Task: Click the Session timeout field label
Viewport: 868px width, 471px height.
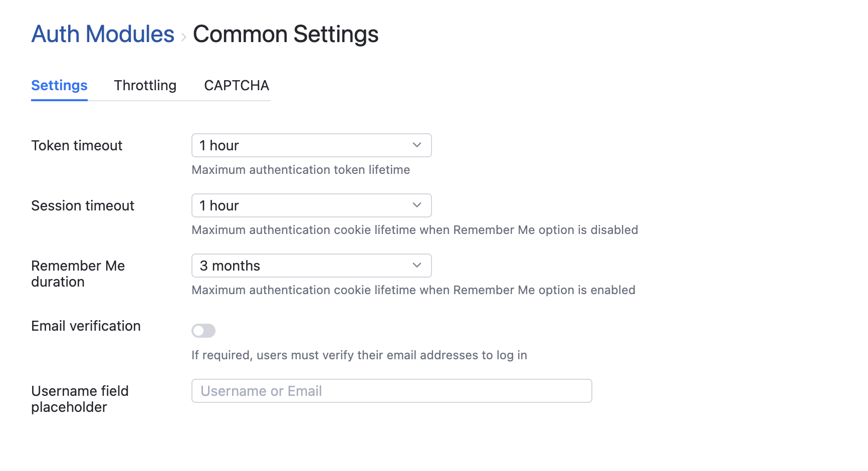Action: (x=83, y=205)
